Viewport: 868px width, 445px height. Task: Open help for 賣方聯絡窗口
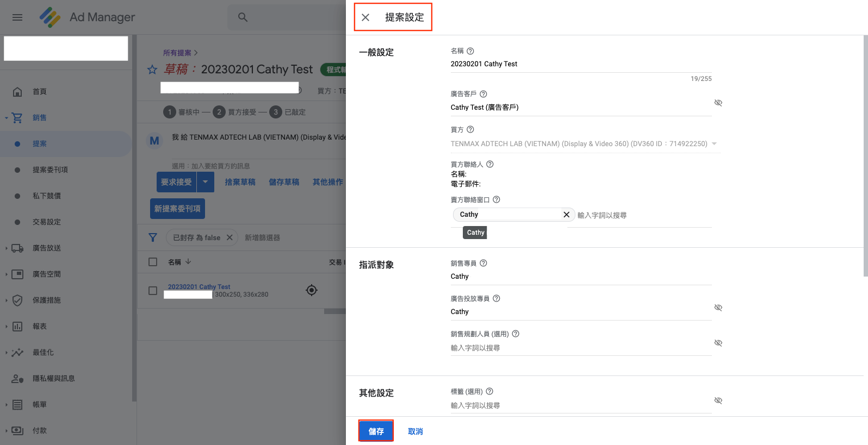pyautogui.click(x=497, y=199)
